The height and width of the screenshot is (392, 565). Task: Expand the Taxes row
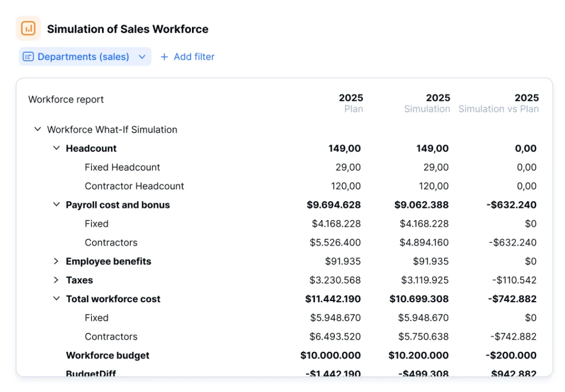point(56,280)
